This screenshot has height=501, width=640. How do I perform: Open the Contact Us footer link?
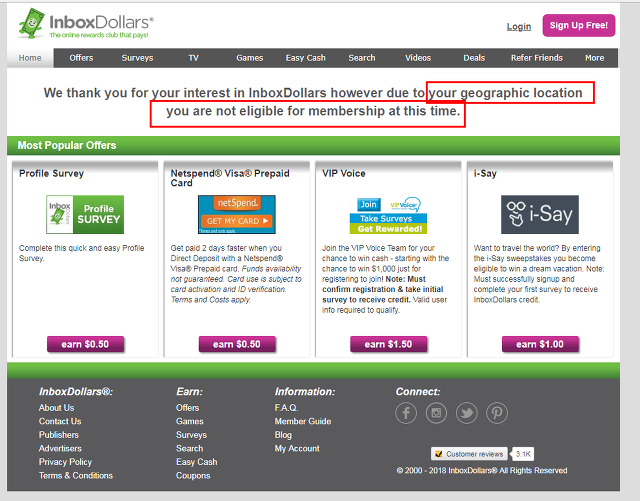point(60,421)
